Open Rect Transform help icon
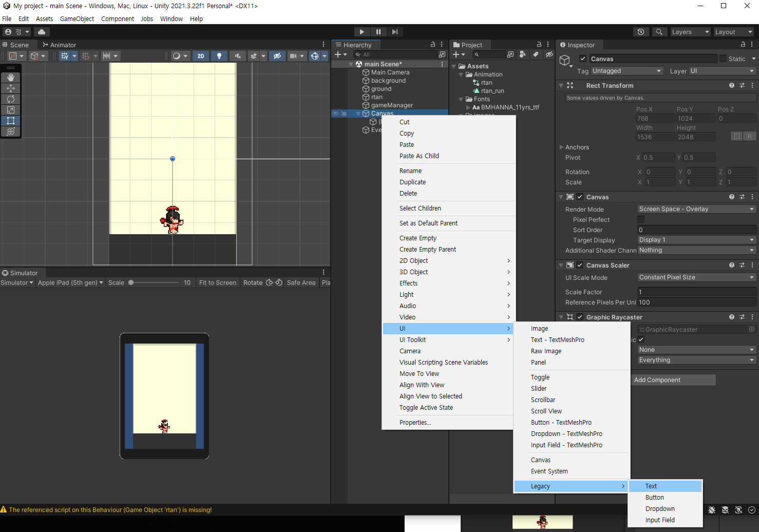The height and width of the screenshot is (532, 759). click(732, 86)
